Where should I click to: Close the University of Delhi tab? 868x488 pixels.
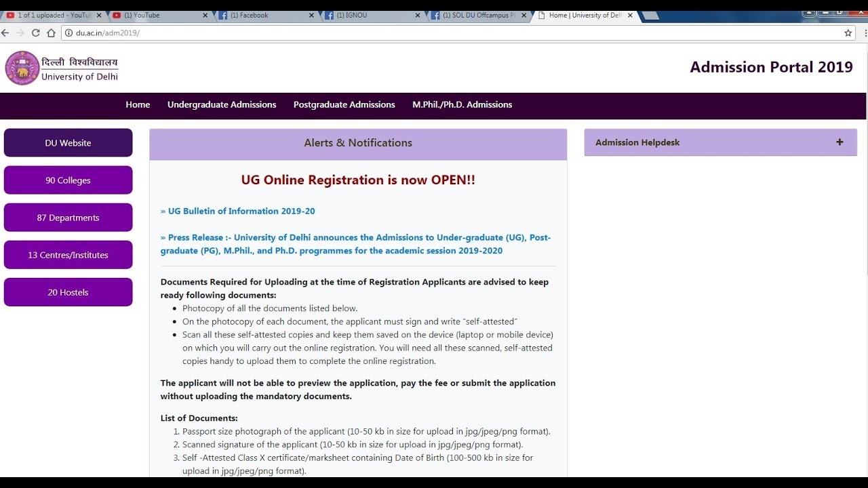point(630,15)
